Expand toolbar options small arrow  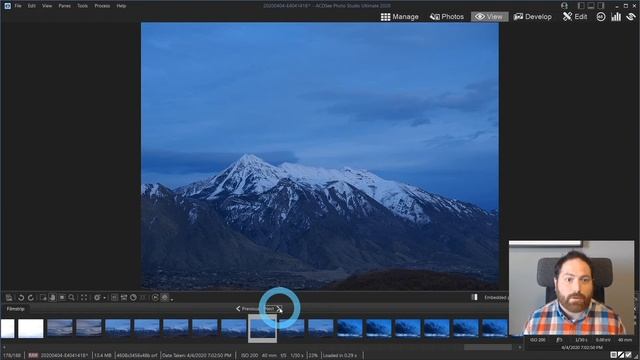[x=172, y=300]
